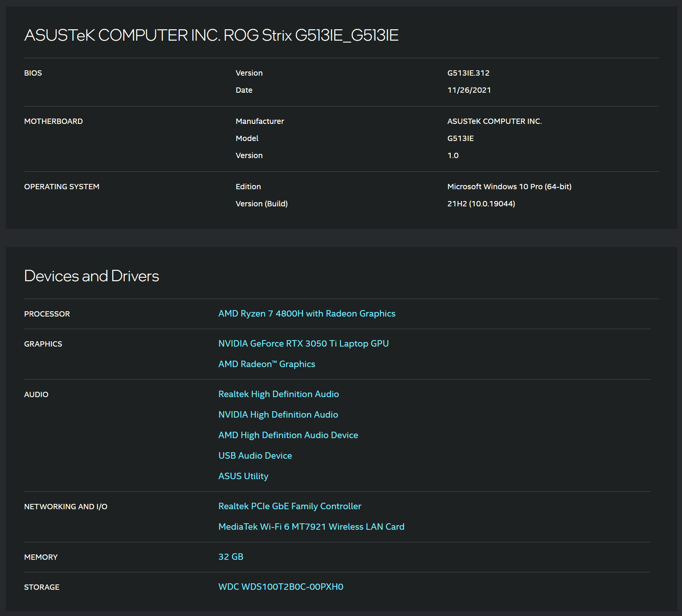Open the NVIDIA High Definition Audio link
Viewport: 682px width, 616px height.
coord(278,415)
